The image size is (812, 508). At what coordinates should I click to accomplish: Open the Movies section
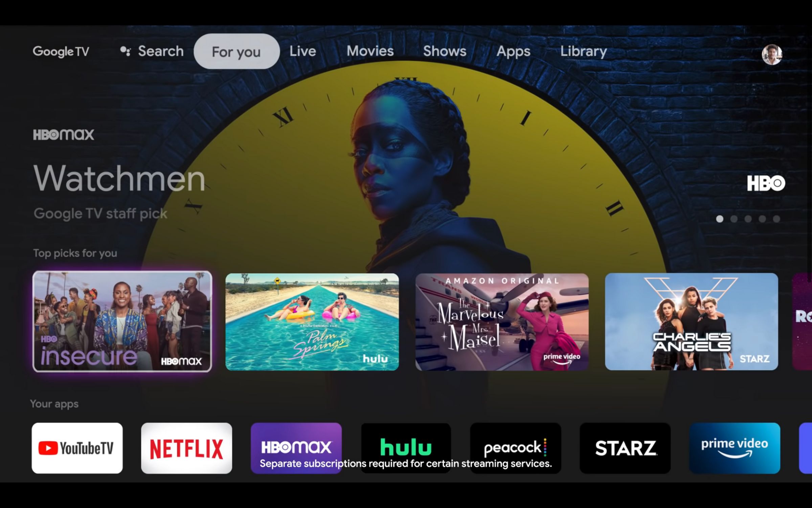pyautogui.click(x=370, y=51)
